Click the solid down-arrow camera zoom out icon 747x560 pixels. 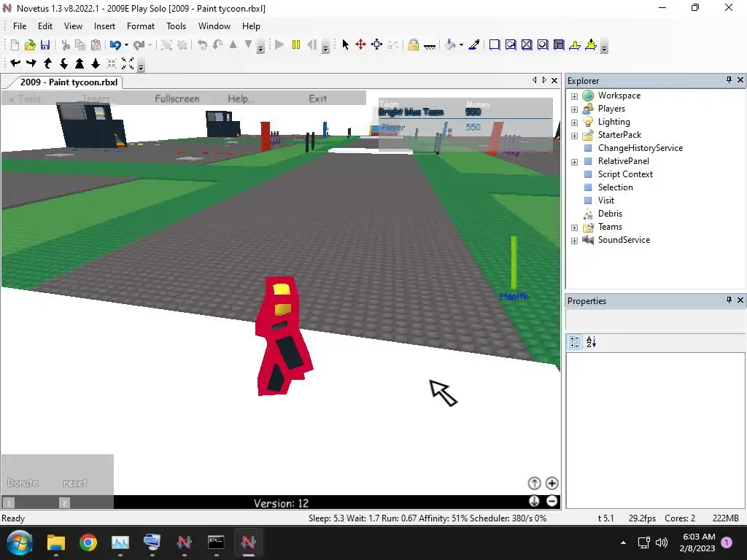(96, 63)
